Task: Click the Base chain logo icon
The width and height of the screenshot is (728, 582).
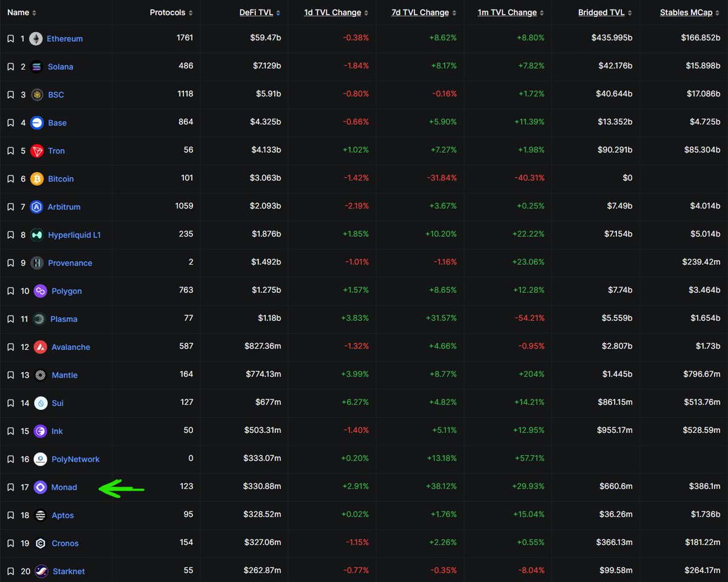Action: pyautogui.click(x=37, y=122)
